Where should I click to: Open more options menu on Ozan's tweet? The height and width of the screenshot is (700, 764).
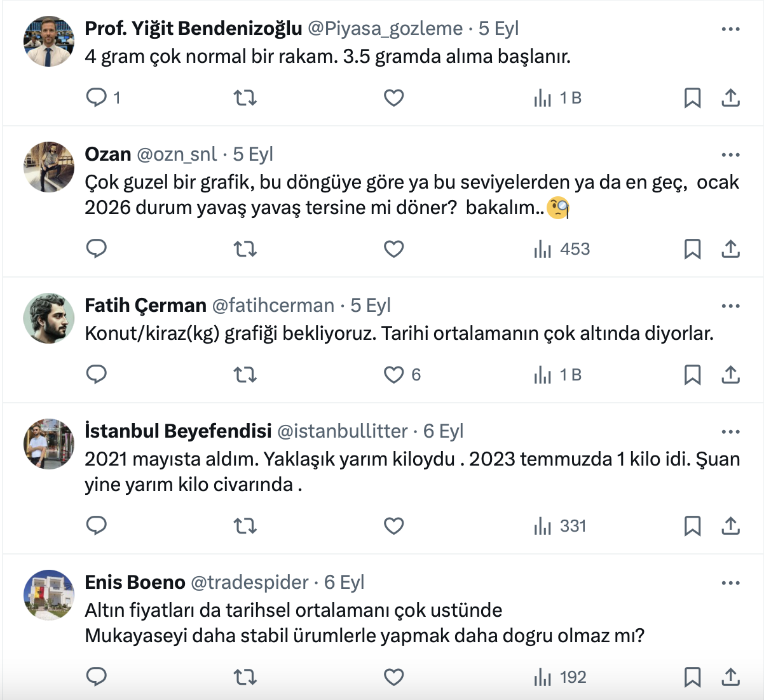[x=730, y=155]
